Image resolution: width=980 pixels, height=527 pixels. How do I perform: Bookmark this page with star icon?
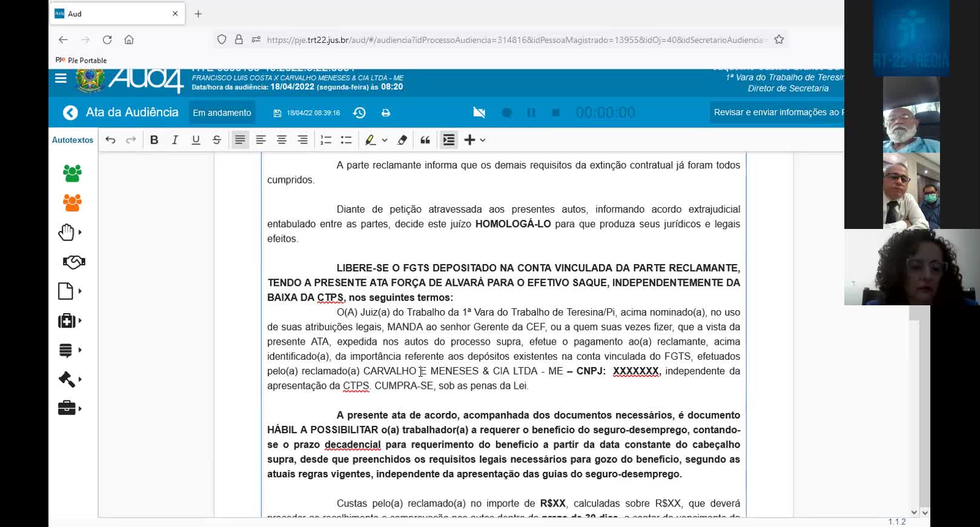pos(779,39)
